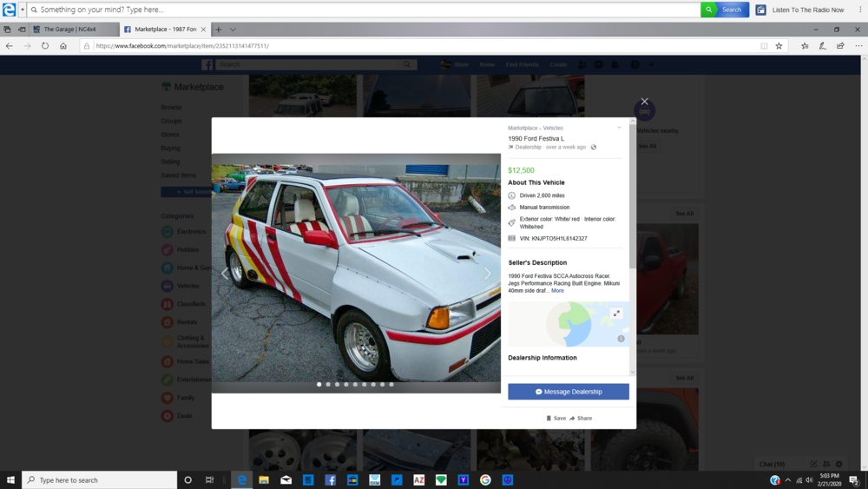This screenshot has height=489, width=868.
Task: Click Message Dealership button
Action: [569, 392]
